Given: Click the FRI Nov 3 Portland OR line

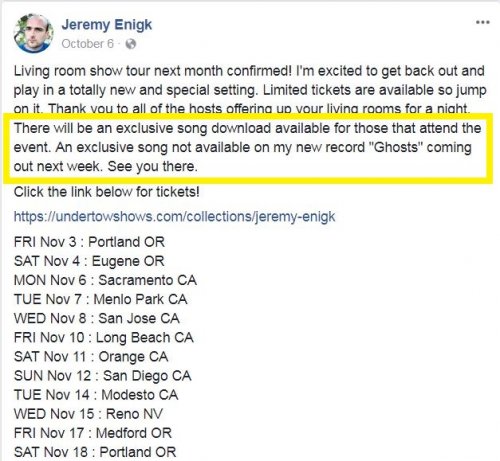Looking at the screenshot, I should pos(89,242).
